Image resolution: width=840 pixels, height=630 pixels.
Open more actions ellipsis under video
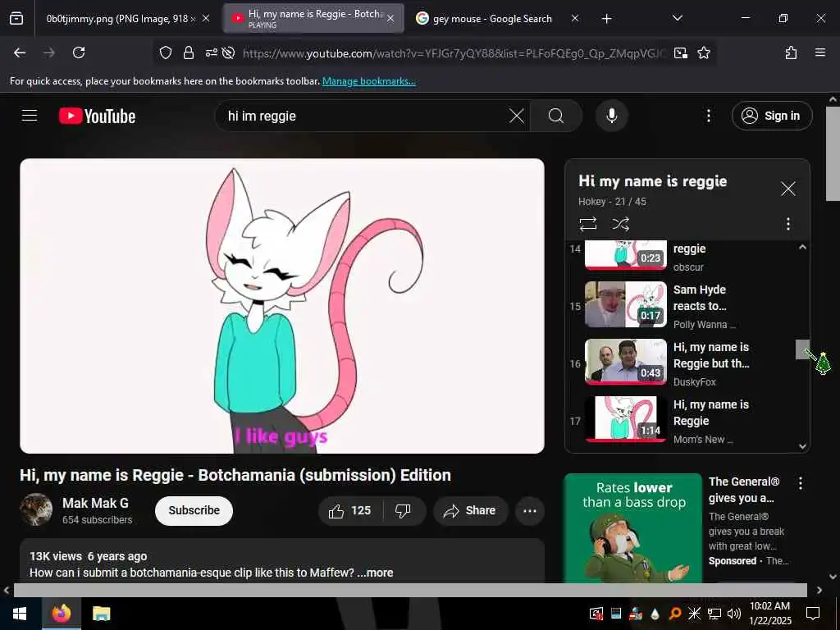530,510
